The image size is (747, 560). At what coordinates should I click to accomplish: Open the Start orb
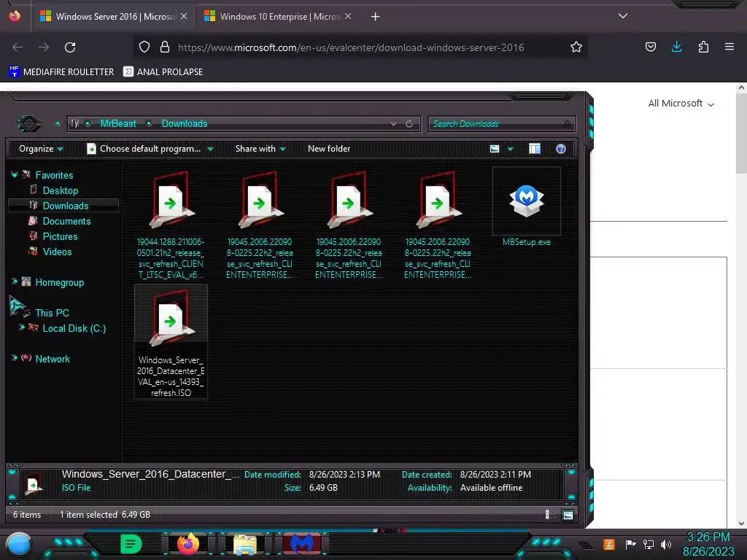click(19, 545)
